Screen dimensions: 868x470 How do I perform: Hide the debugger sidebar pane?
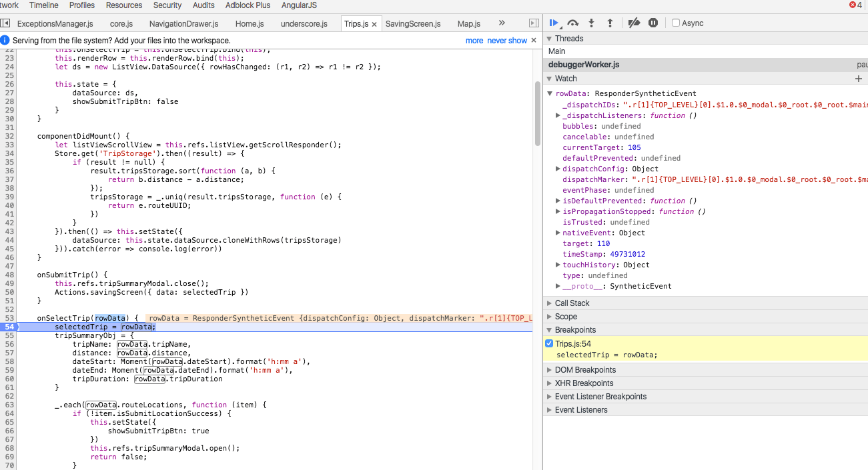click(x=534, y=23)
